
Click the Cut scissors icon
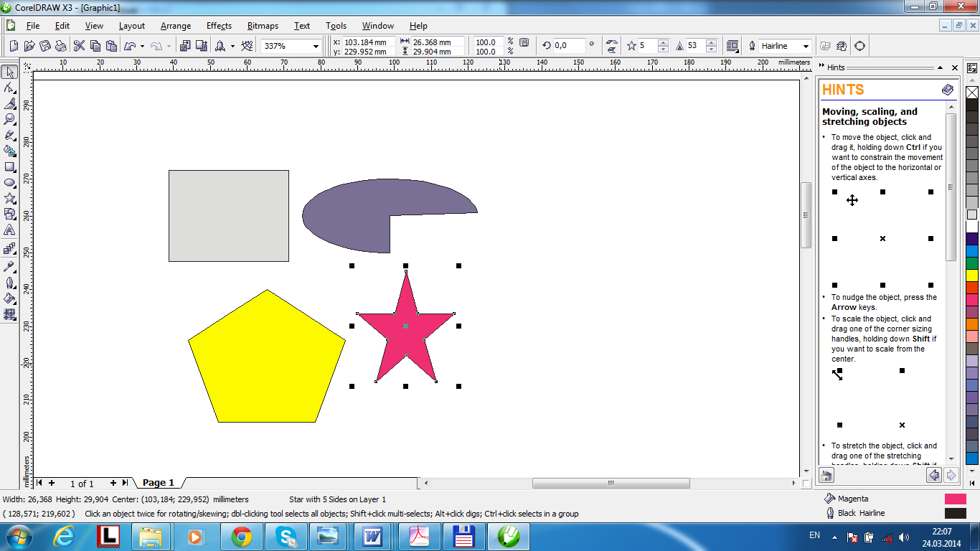[x=79, y=46]
